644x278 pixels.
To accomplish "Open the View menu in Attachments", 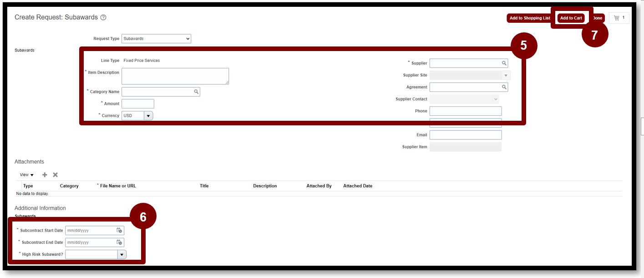I will point(27,175).
